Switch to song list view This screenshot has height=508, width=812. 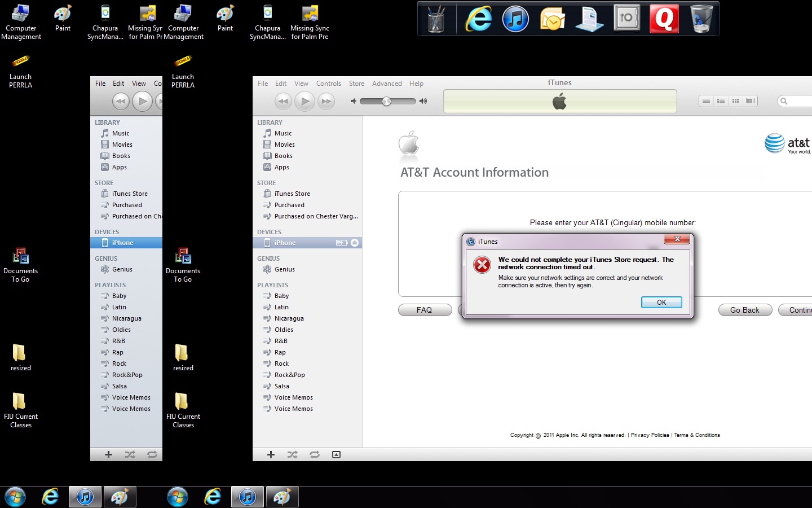click(x=706, y=101)
